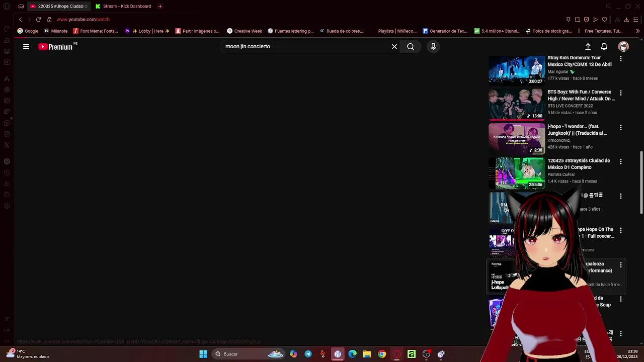The height and width of the screenshot is (362, 644).
Task: Open the Font Meme bookmark
Action: tap(96, 31)
